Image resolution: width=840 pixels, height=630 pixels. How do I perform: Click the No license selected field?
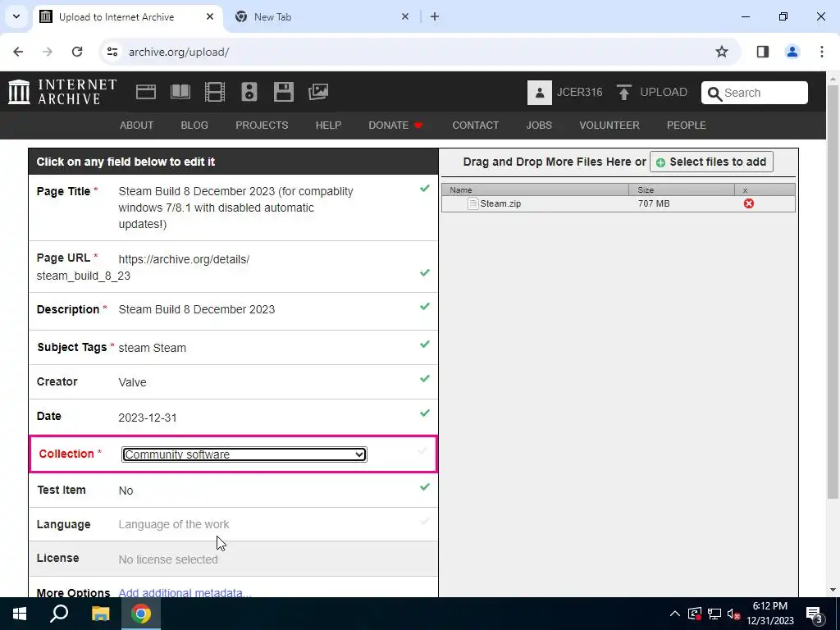(168, 559)
